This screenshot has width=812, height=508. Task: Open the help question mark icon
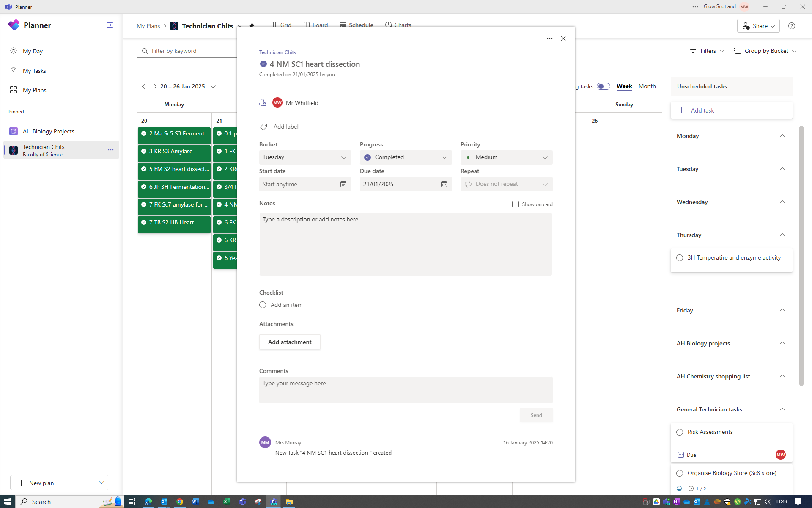[791, 26]
